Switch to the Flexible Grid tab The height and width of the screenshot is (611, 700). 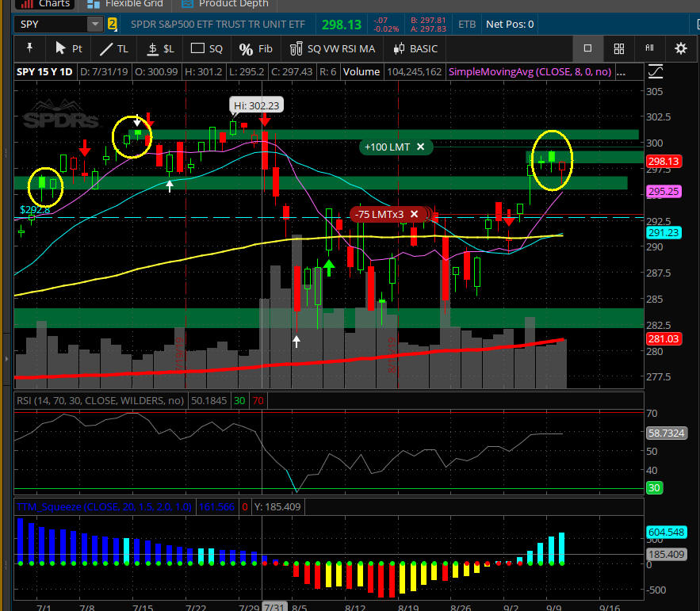pyautogui.click(x=134, y=4)
